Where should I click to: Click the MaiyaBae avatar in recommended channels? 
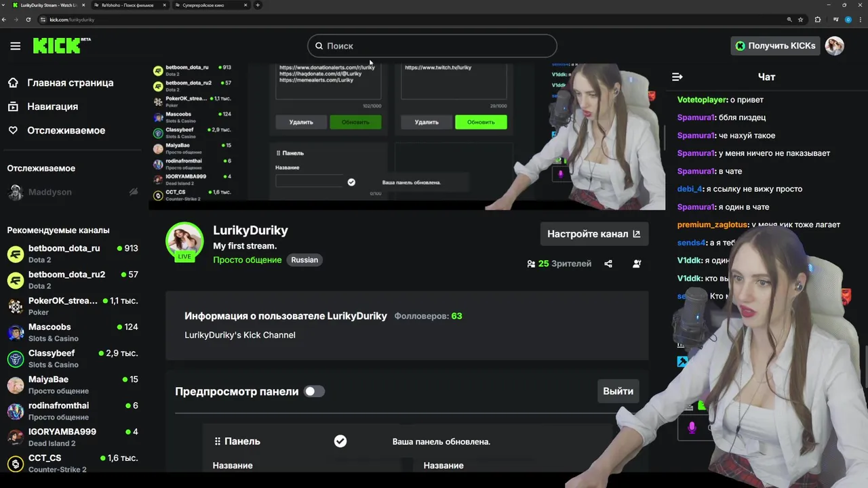click(x=15, y=385)
